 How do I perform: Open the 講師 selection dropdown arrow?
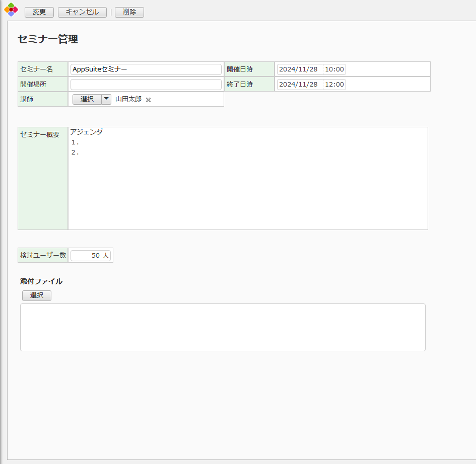pyautogui.click(x=106, y=99)
